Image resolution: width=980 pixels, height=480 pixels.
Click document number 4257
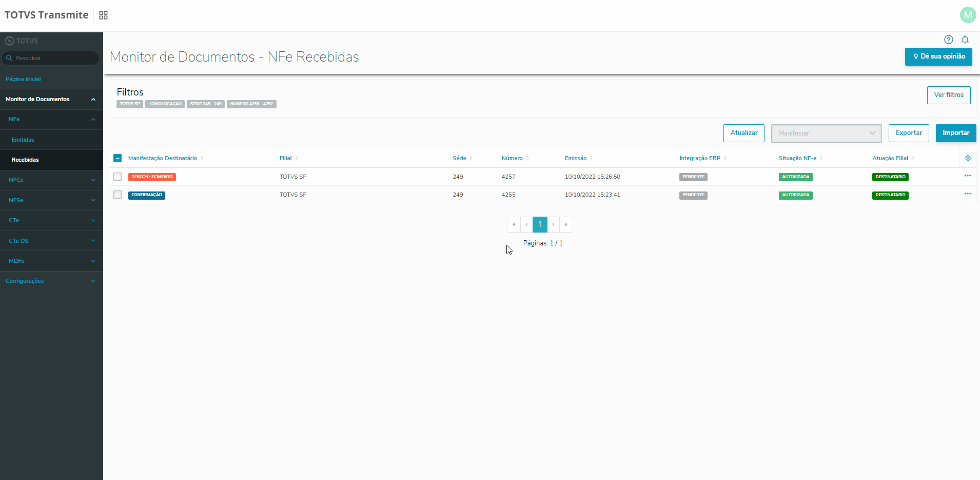pyautogui.click(x=508, y=177)
